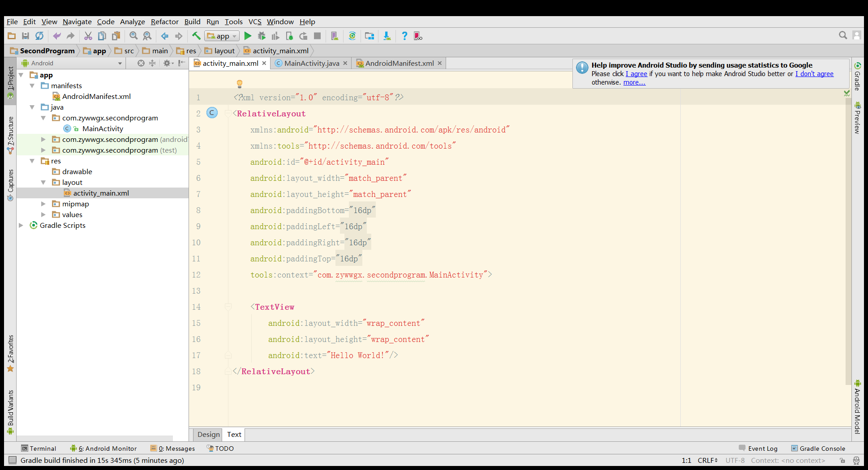Switch to the MainActivity.java tab
Viewport: 868px width, 470px height.
click(x=311, y=63)
